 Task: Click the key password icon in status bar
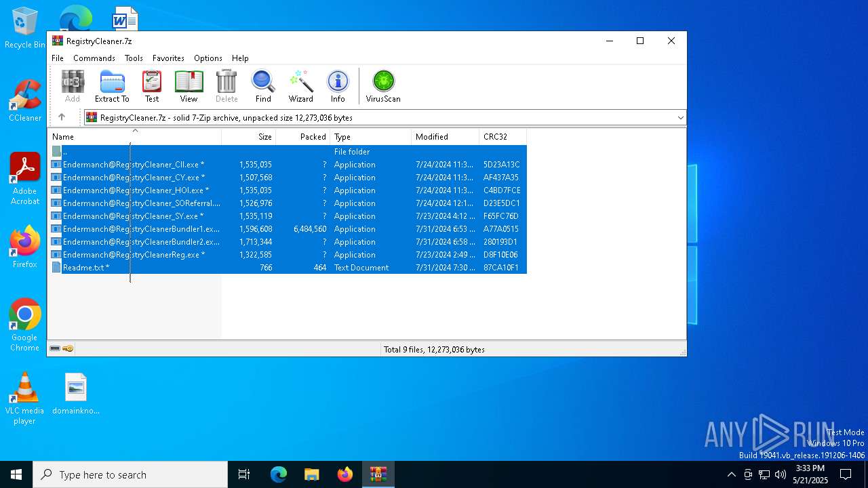pos(68,348)
